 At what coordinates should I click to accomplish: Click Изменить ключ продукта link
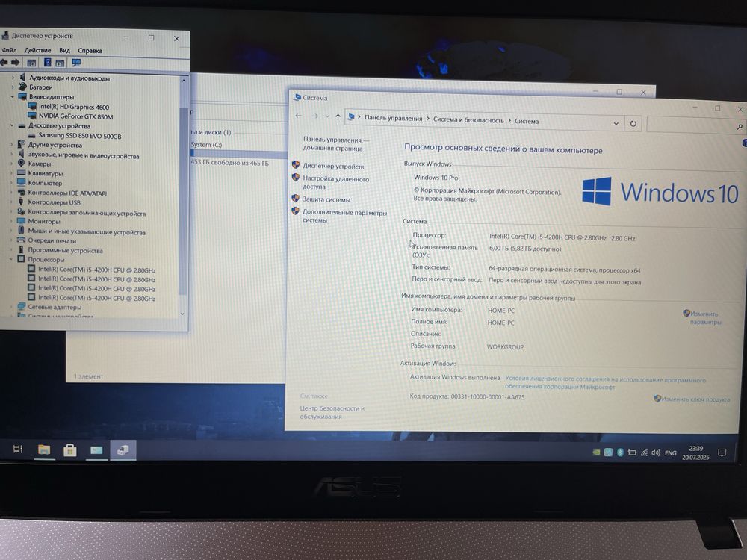coord(695,399)
